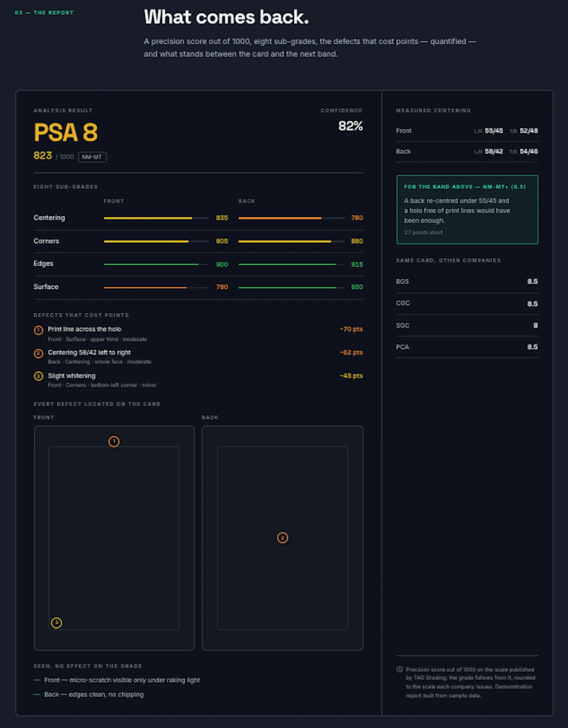Click the info icon next to the precision score footnote
The image size is (568, 728).
[399, 669]
